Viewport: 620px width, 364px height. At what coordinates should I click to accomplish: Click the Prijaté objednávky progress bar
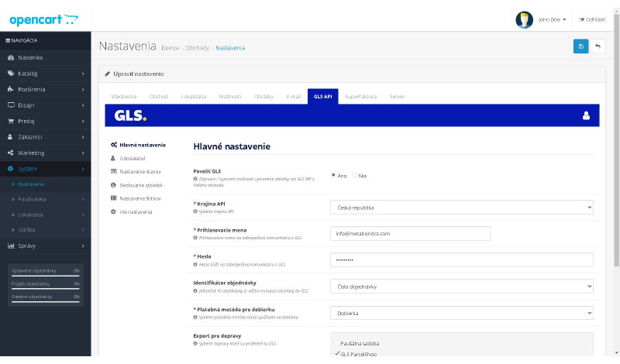[46, 289]
